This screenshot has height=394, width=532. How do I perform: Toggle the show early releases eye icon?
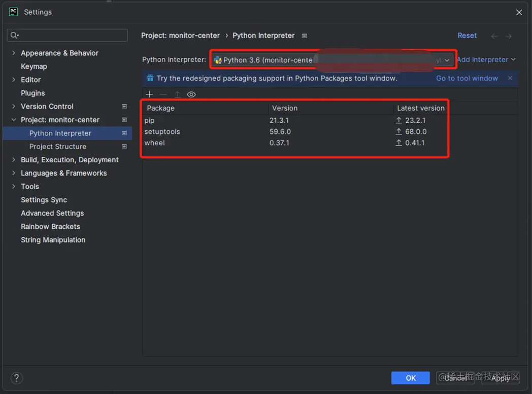[191, 94]
